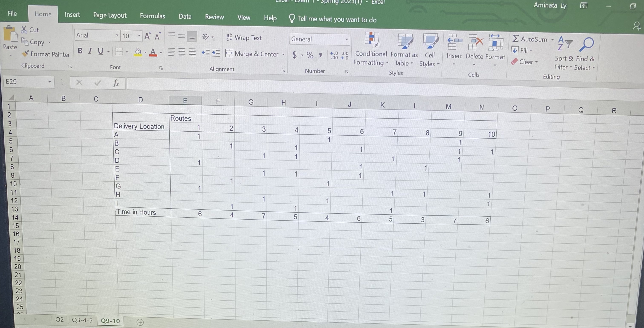Screen dimensions: 644x328
Task: Click the Cut scissors icon
Action: click(24, 30)
